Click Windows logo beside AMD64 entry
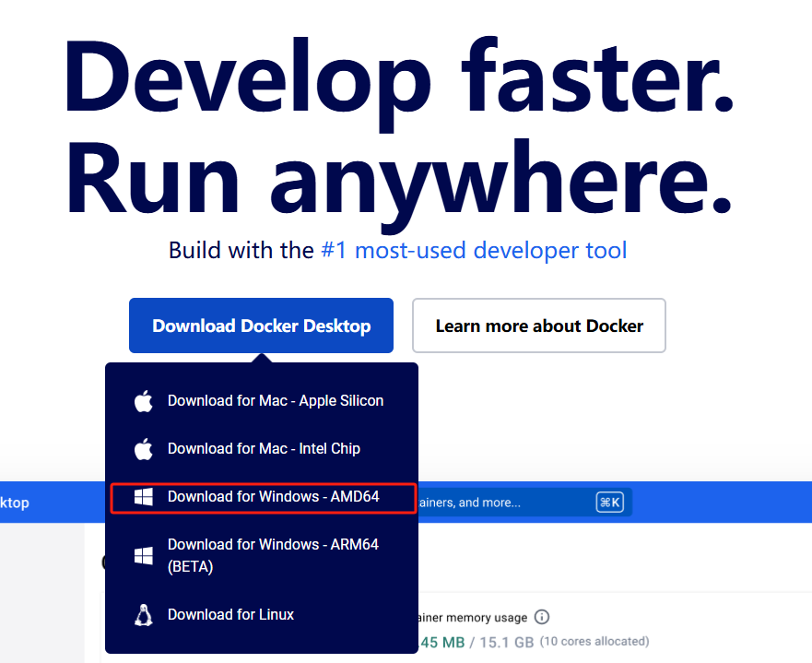The height and width of the screenshot is (663, 812). pyautogui.click(x=144, y=497)
